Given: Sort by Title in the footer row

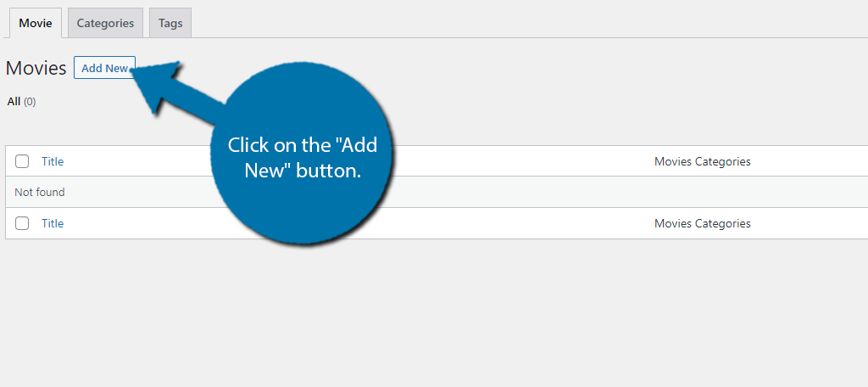Looking at the screenshot, I should click(53, 223).
